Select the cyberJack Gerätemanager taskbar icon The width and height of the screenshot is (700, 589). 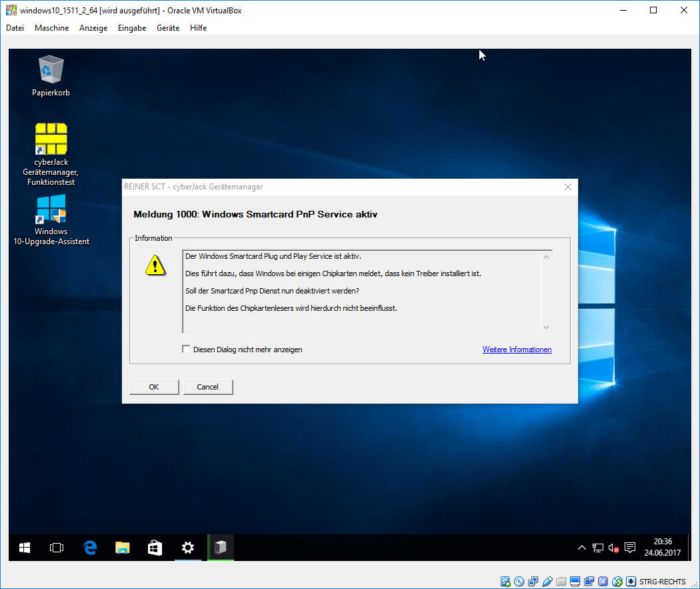click(221, 548)
